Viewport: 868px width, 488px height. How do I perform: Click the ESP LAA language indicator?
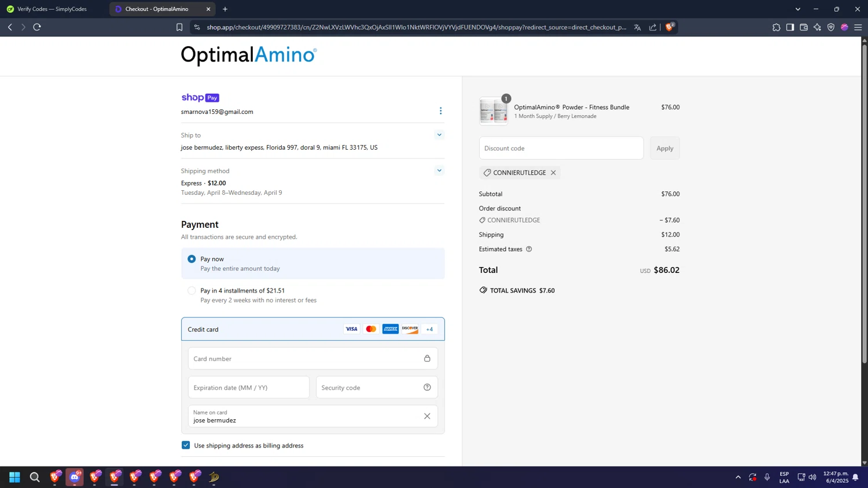[x=784, y=477]
